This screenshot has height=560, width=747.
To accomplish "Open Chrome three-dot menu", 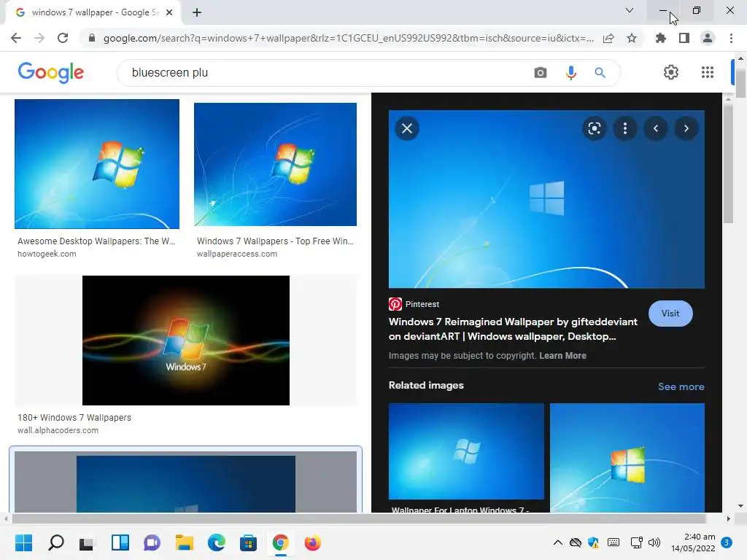I will (x=731, y=38).
